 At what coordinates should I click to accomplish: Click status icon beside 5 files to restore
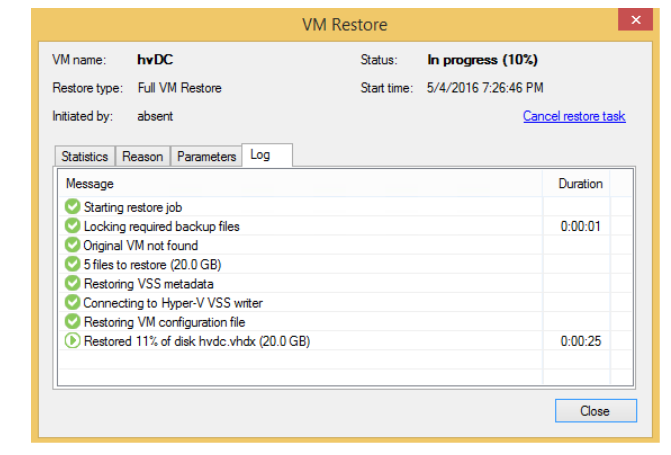coord(72,264)
